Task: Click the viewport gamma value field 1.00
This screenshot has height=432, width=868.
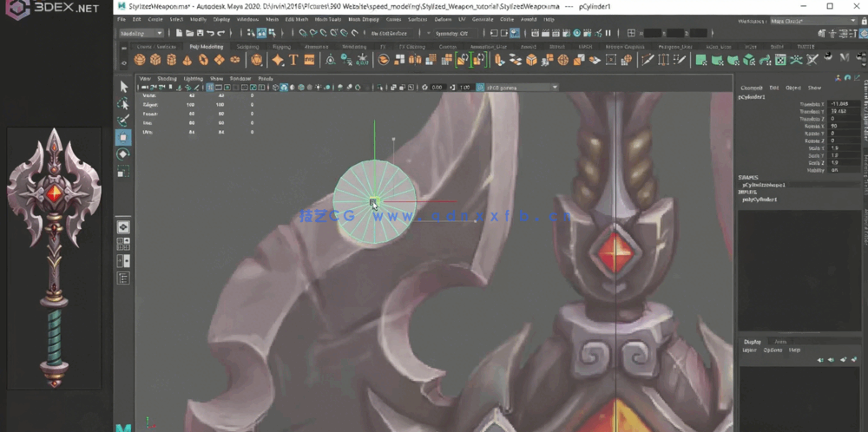Action: (x=465, y=88)
